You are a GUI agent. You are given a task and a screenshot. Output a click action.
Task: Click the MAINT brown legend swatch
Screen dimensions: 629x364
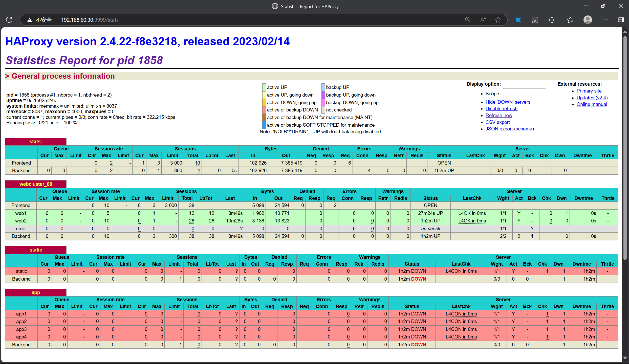coord(264,117)
